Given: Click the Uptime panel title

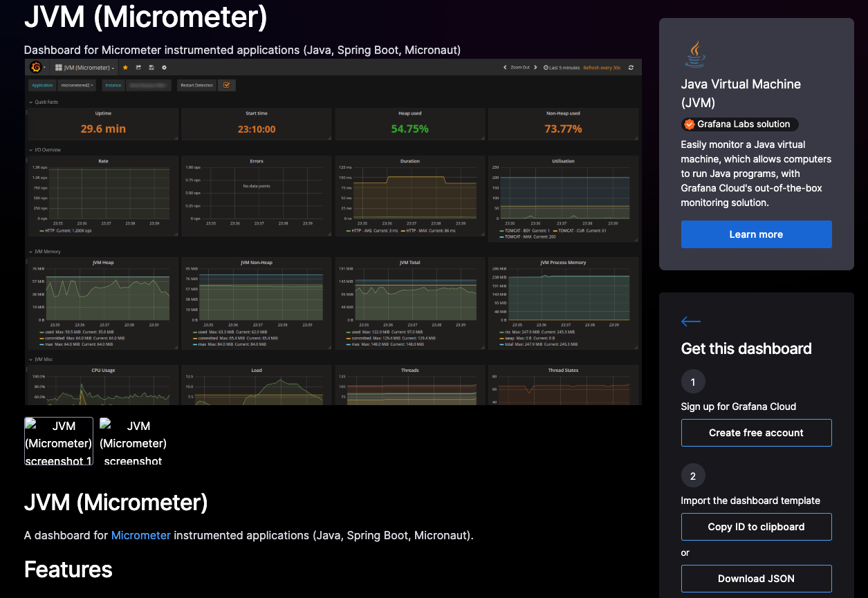Looking at the screenshot, I should [103, 113].
